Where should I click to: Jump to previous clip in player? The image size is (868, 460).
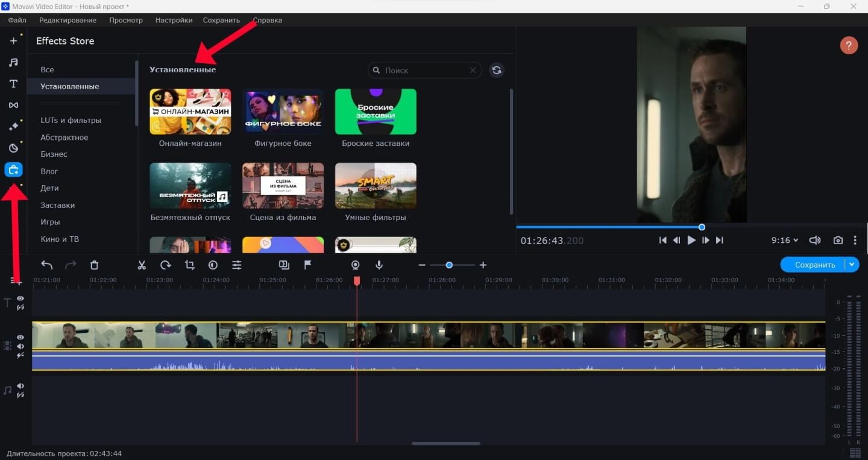tap(662, 240)
